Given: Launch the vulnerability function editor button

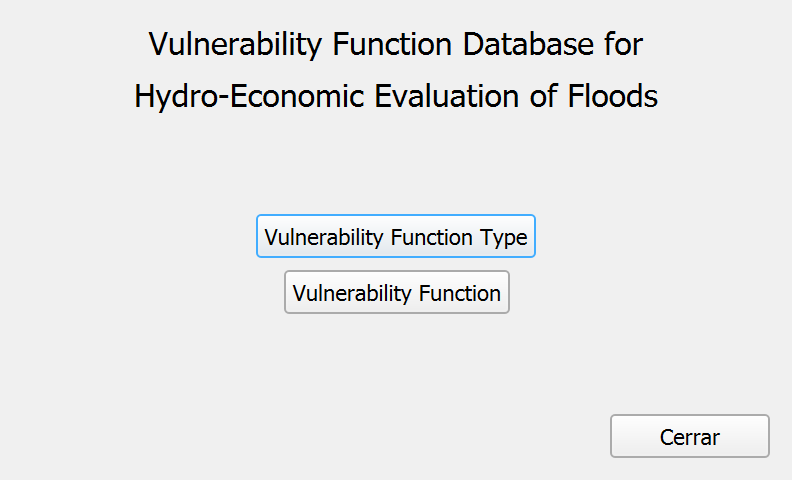Looking at the screenshot, I should pyautogui.click(x=397, y=292).
